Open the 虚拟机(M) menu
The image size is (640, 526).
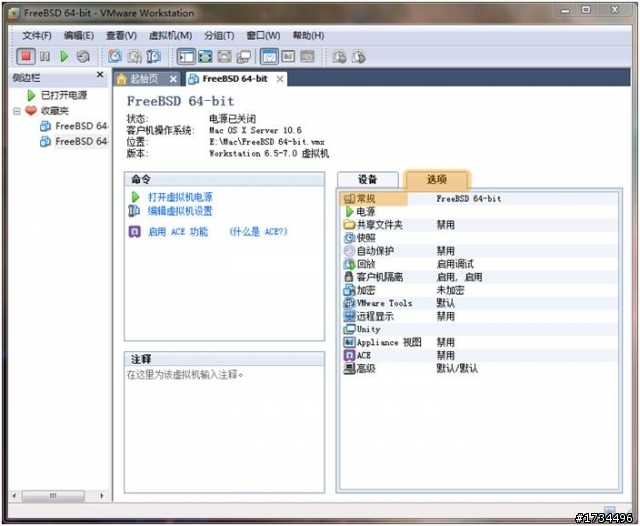click(x=170, y=36)
